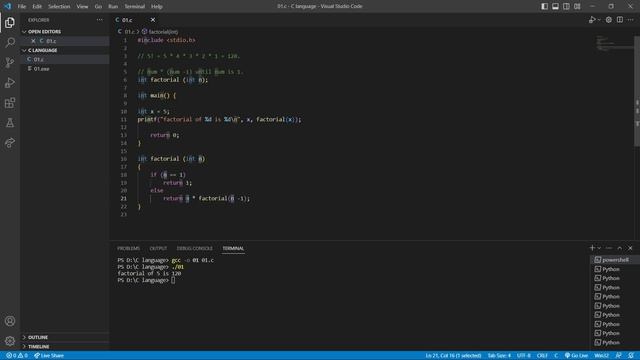The width and height of the screenshot is (640, 360).
Task: Open the View menu
Action: [82, 7]
